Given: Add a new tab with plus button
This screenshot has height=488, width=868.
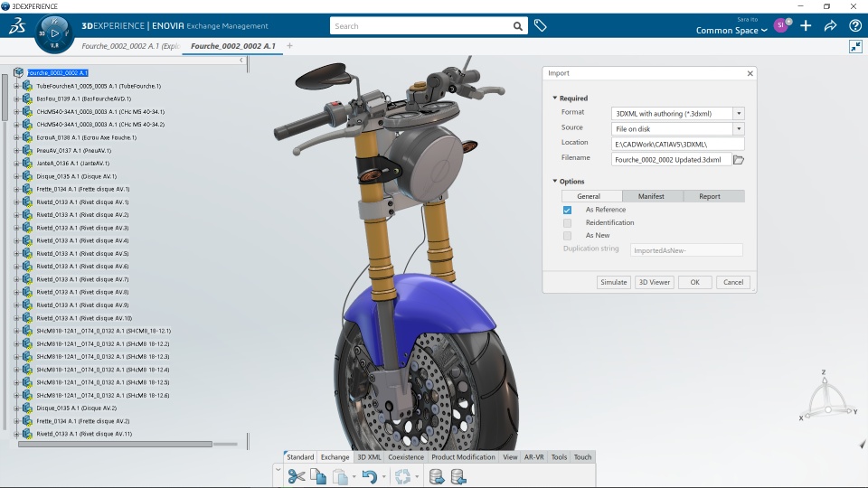Looking at the screenshot, I should pyautogui.click(x=289, y=46).
